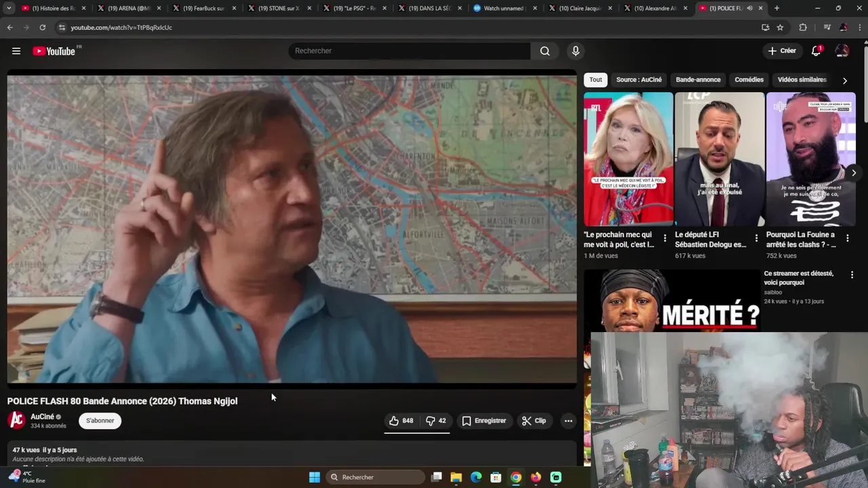Viewport: 868px width, 488px height.
Task: Open a new browser tab
Action: click(776, 8)
